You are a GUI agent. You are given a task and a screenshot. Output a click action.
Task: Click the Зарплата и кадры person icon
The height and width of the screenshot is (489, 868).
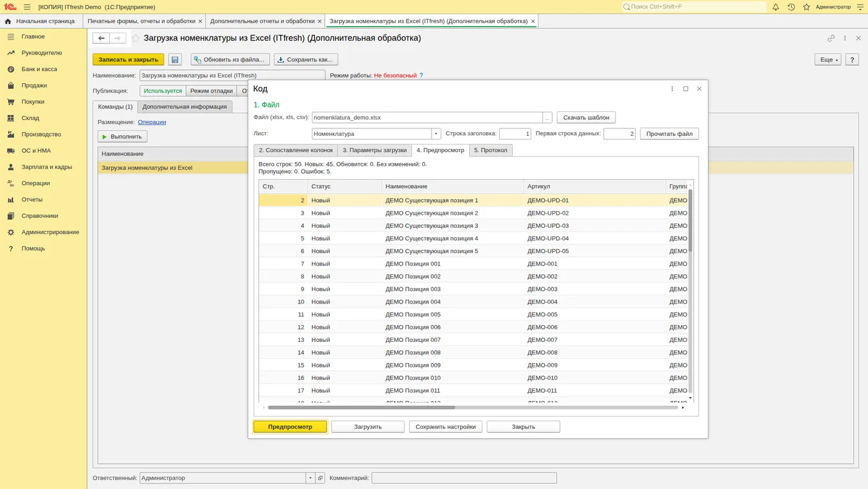click(11, 167)
